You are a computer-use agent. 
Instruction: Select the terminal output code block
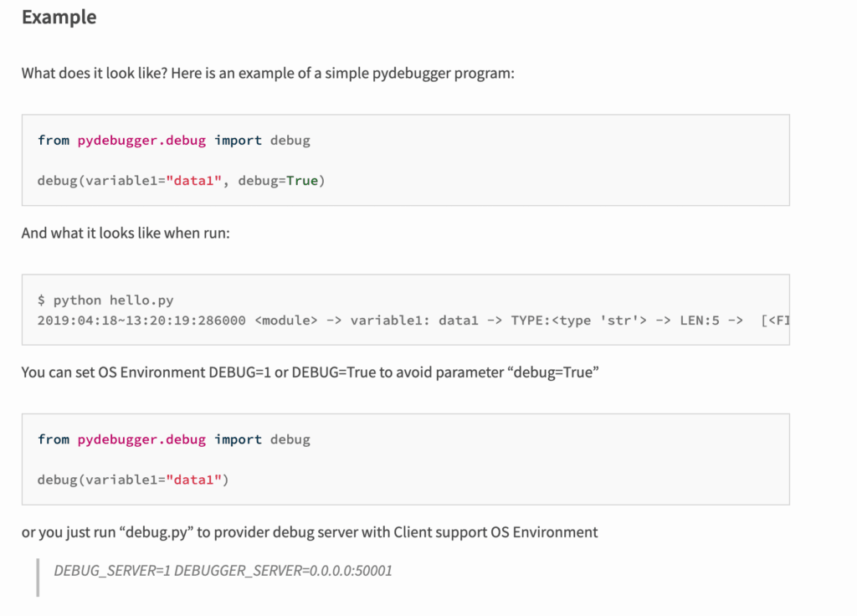pyautogui.click(x=406, y=310)
